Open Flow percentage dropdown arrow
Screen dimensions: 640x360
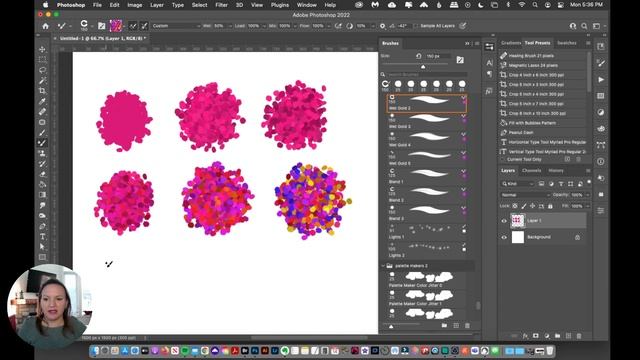click(328, 26)
